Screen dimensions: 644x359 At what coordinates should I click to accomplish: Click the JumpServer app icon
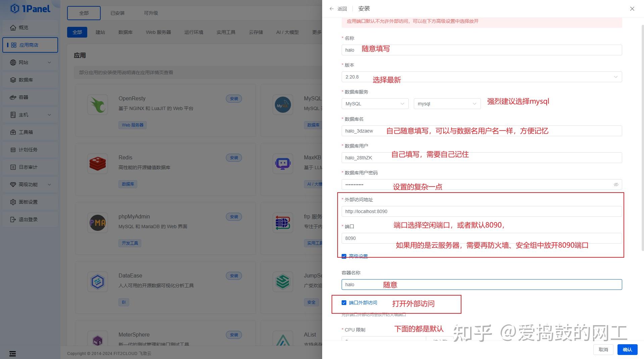tap(283, 282)
